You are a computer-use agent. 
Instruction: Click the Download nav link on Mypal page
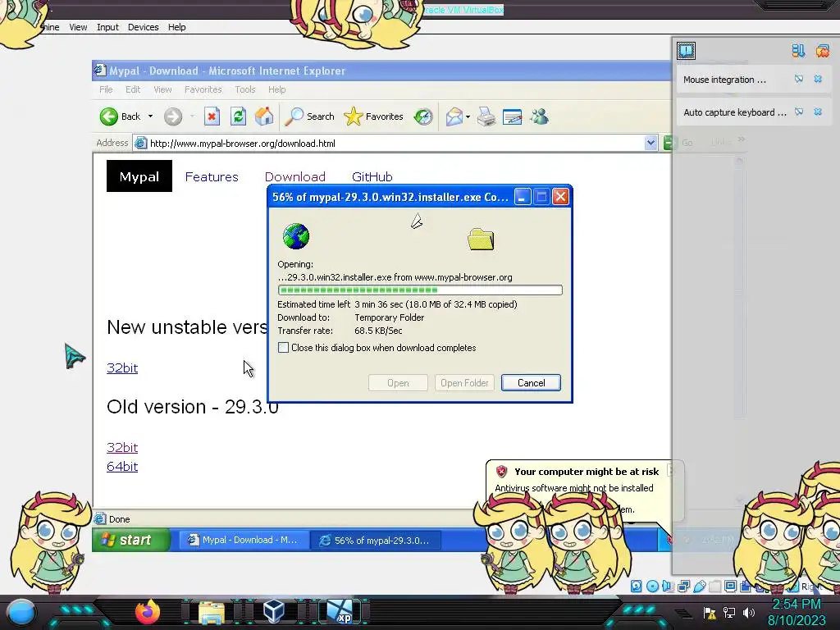pos(295,177)
